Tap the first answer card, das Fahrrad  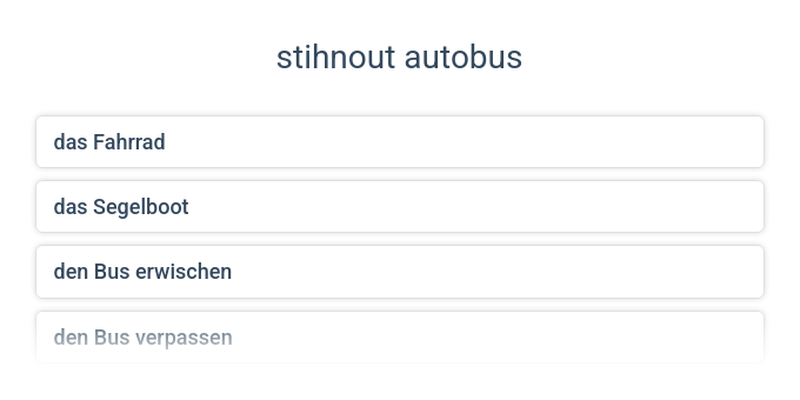coord(400,142)
